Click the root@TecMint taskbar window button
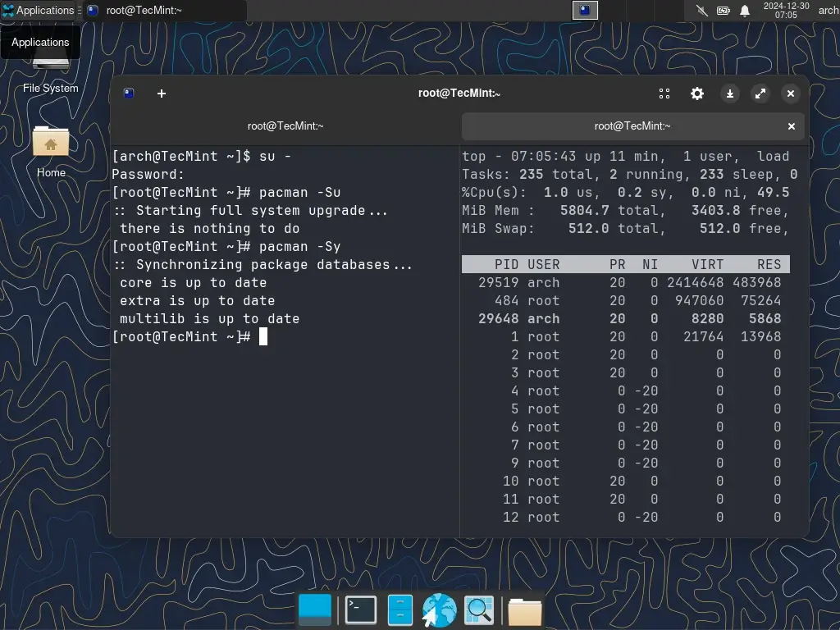840x630 pixels. tap(165, 10)
